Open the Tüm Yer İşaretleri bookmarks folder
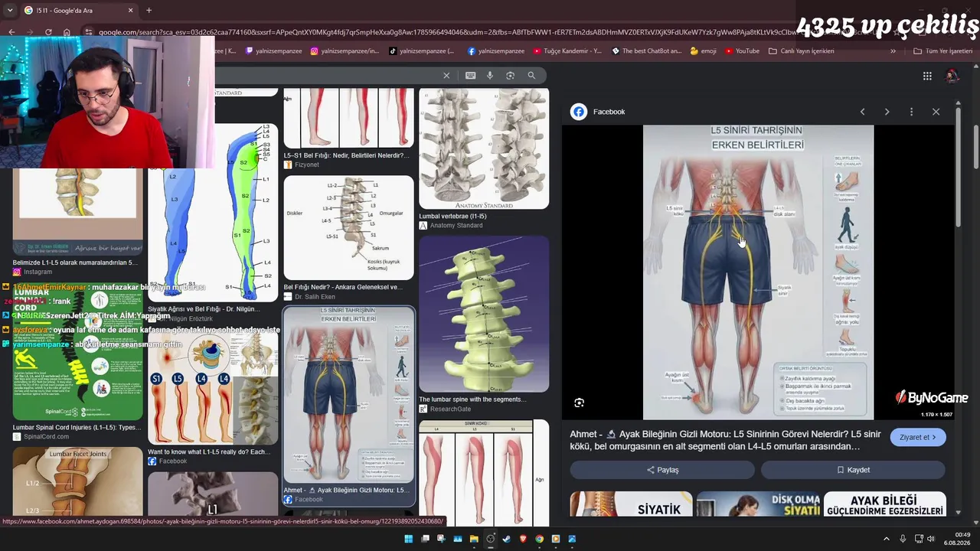 click(x=943, y=51)
